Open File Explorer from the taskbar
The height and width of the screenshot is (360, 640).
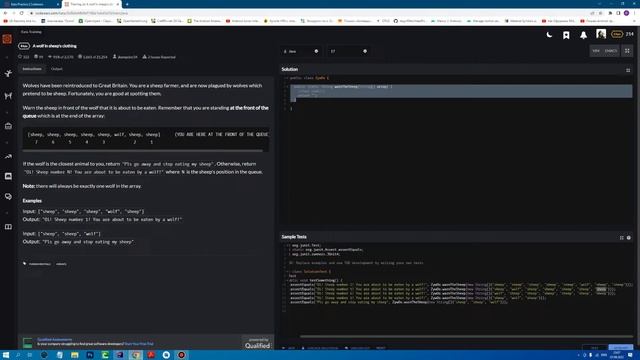click(x=75, y=355)
